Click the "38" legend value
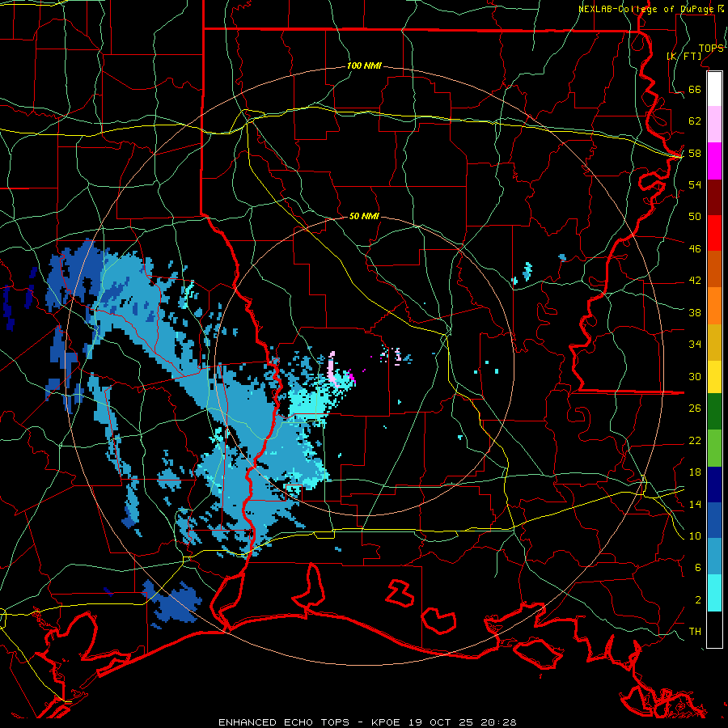This screenshot has height=728, width=728. tap(695, 313)
